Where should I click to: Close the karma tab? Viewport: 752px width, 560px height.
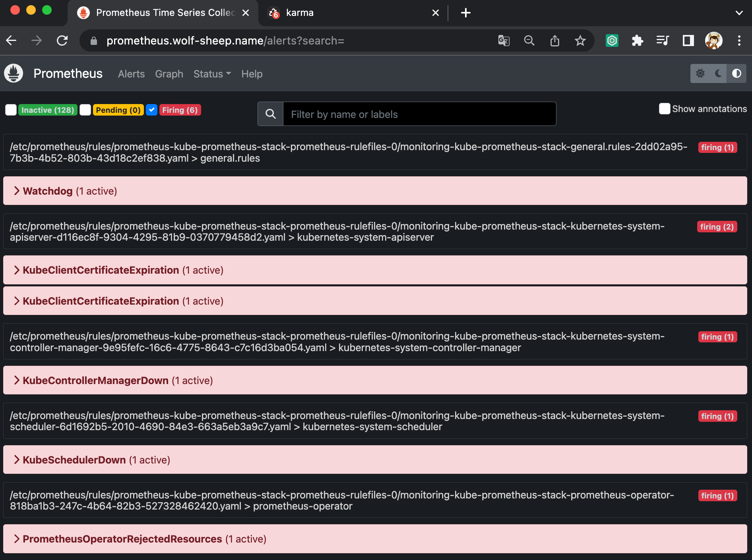click(436, 13)
